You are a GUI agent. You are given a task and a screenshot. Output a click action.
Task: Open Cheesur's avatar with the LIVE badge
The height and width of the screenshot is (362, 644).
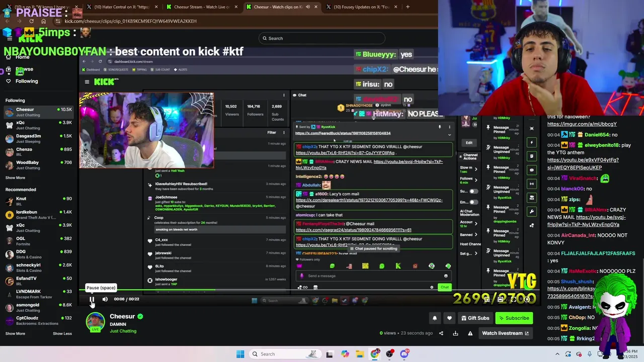pyautogui.click(x=95, y=322)
